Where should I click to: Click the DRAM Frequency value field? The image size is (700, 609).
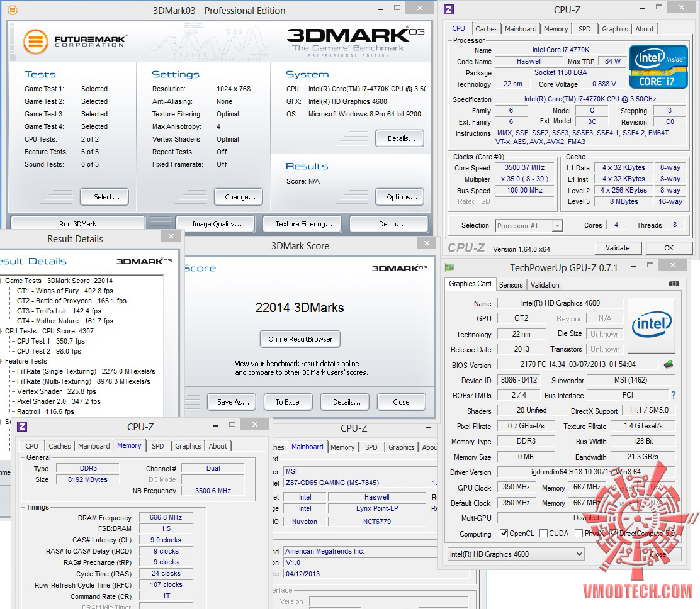pyautogui.click(x=166, y=518)
